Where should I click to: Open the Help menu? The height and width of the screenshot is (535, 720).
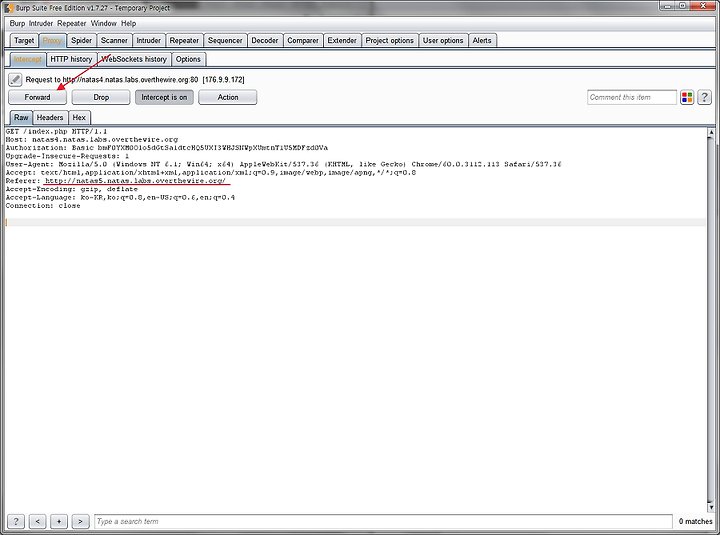click(129, 23)
